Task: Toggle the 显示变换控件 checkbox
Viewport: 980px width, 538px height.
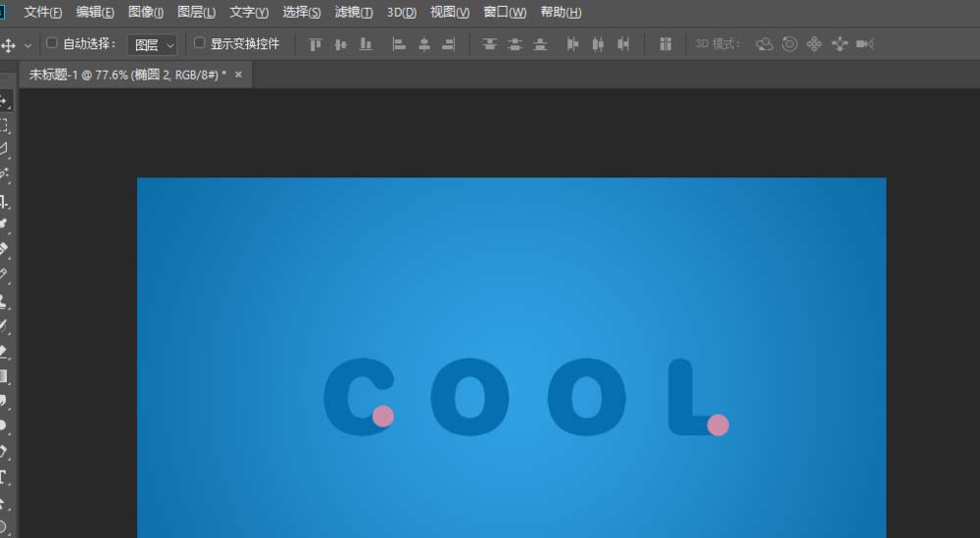Action: (x=199, y=43)
